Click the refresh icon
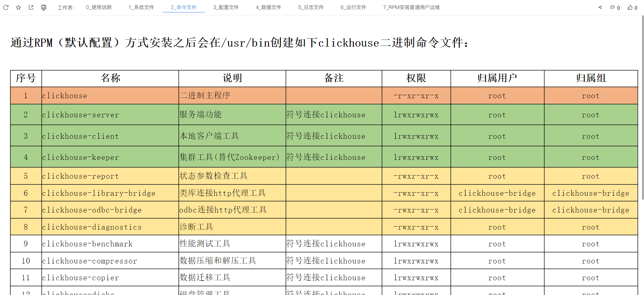644x295 pixels. point(6,7)
